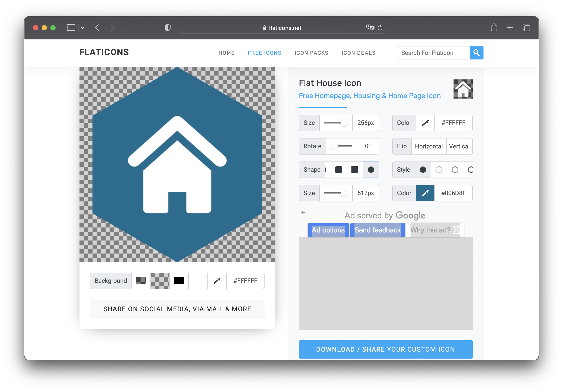Click the Ad options button
The height and width of the screenshot is (392, 563).
[328, 230]
